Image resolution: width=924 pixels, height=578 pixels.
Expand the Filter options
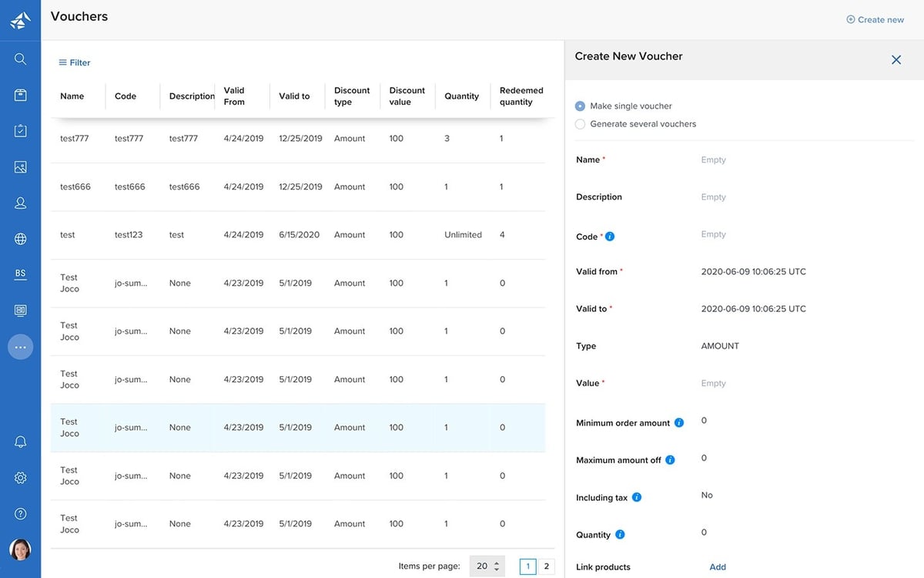74,62
